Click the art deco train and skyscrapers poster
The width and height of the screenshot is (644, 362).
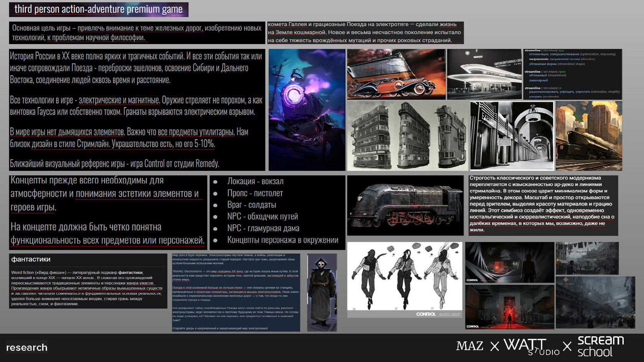[589, 136]
